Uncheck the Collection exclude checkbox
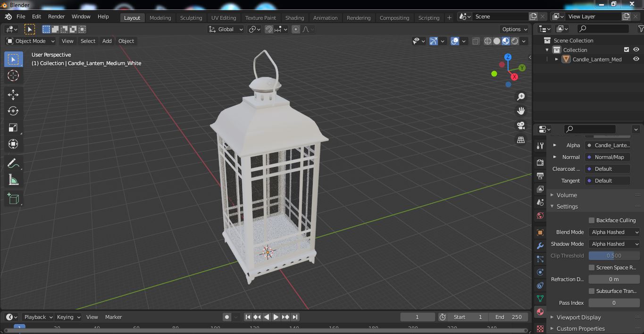This screenshot has width=644, height=334. coord(627,50)
